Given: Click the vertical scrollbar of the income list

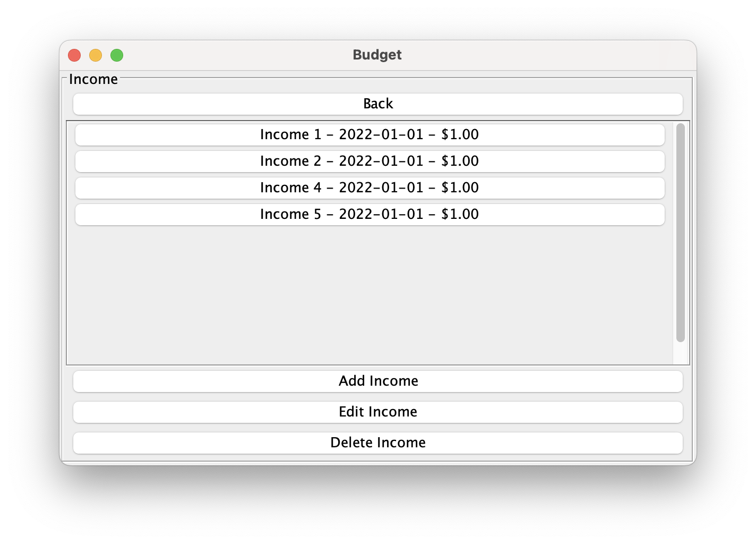Looking at the screenshot, I should pyautogui.click(x=681, y=228).
